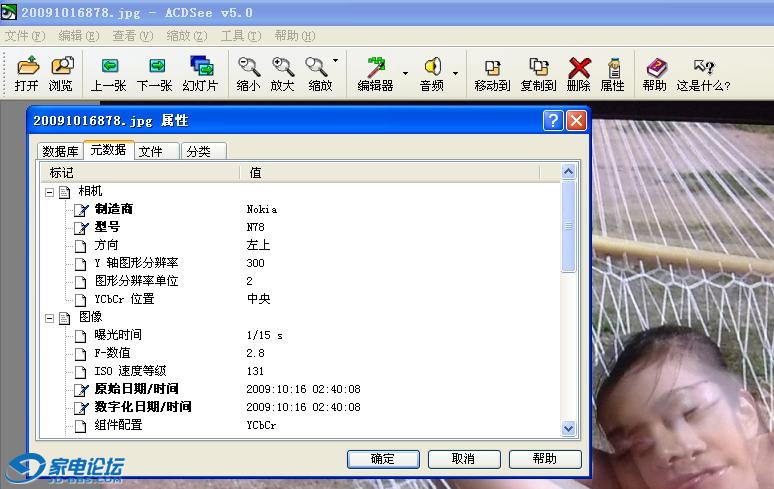Click the 确定 button
The image size is (774, 489).
pos(382,459)
